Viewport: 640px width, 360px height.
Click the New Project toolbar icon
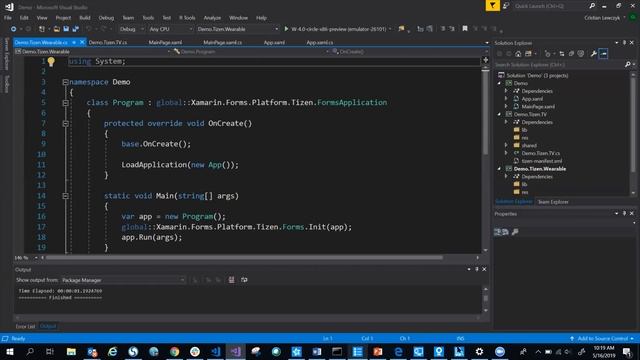[42, 29]
